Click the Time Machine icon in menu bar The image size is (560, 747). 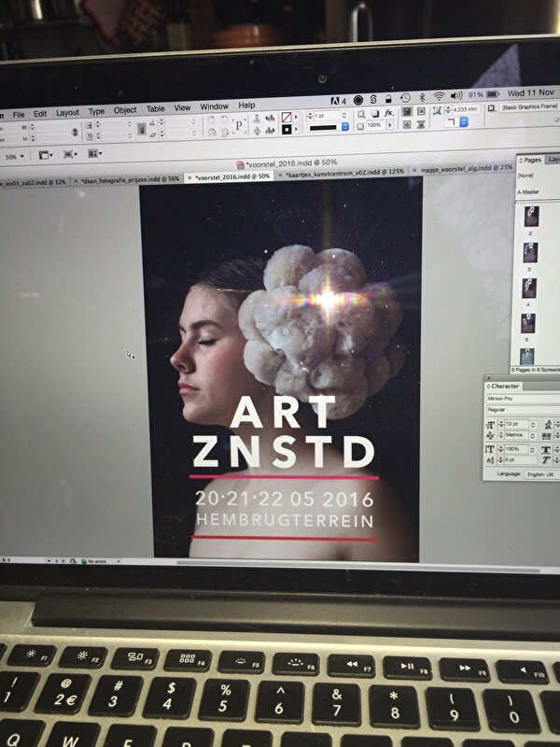coord(405,98)
